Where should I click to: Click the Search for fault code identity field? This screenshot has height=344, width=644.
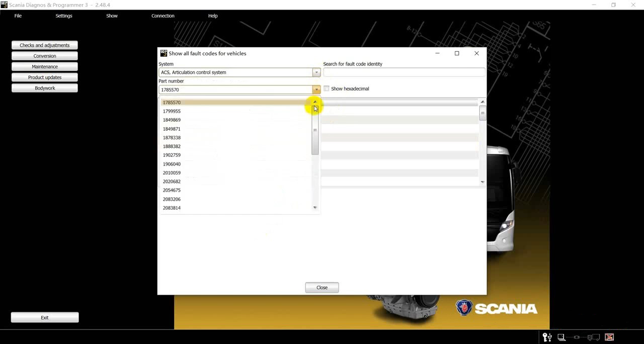coord(404,72)
